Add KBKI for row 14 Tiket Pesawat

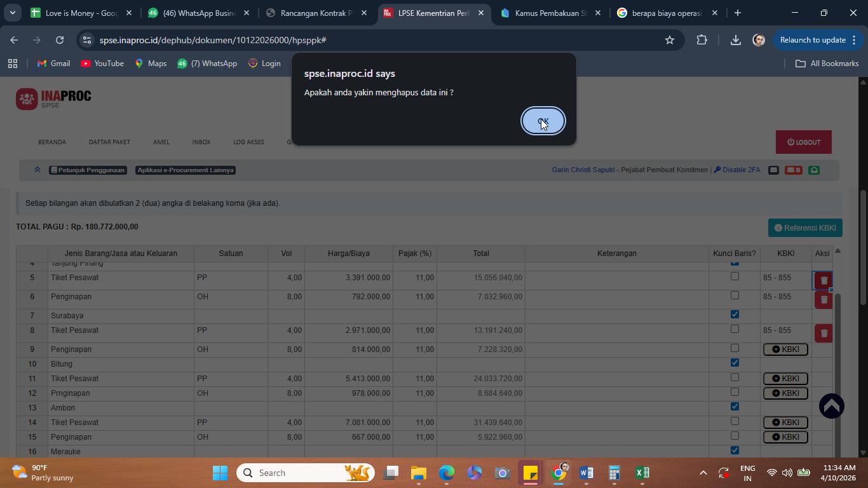(x=785, y=423)
